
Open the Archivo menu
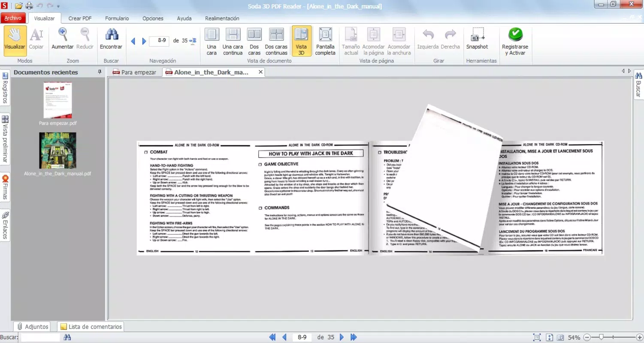click(13, 18)
